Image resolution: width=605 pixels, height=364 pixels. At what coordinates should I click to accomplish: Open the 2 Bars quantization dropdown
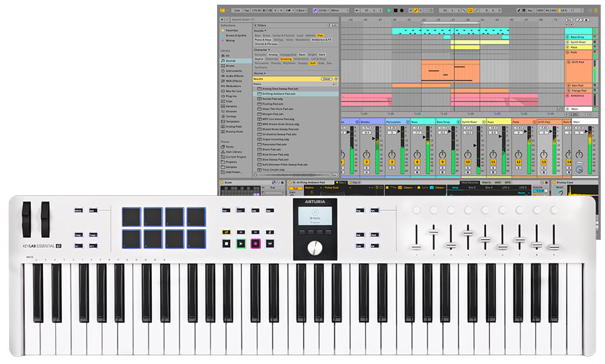coord(301,11)
